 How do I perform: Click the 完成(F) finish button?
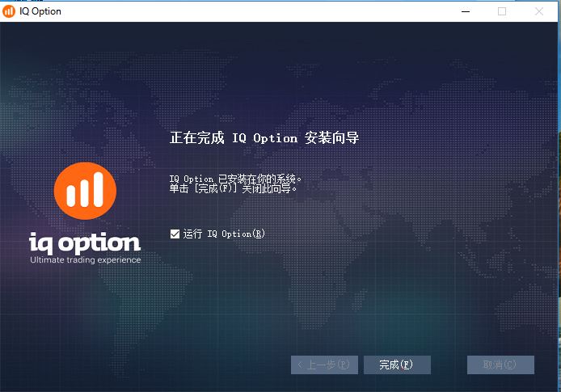pyautogui.click(x=397, y=365)
